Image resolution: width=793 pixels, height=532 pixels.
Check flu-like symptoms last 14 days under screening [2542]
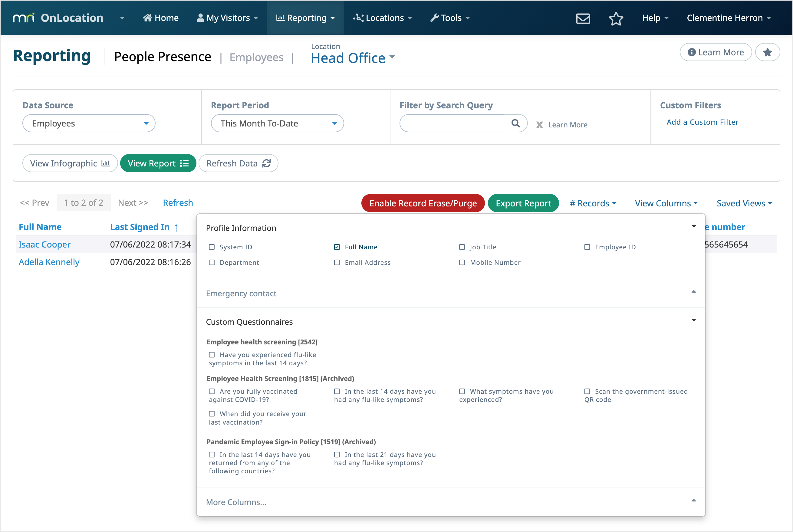[x=212, y=355]
